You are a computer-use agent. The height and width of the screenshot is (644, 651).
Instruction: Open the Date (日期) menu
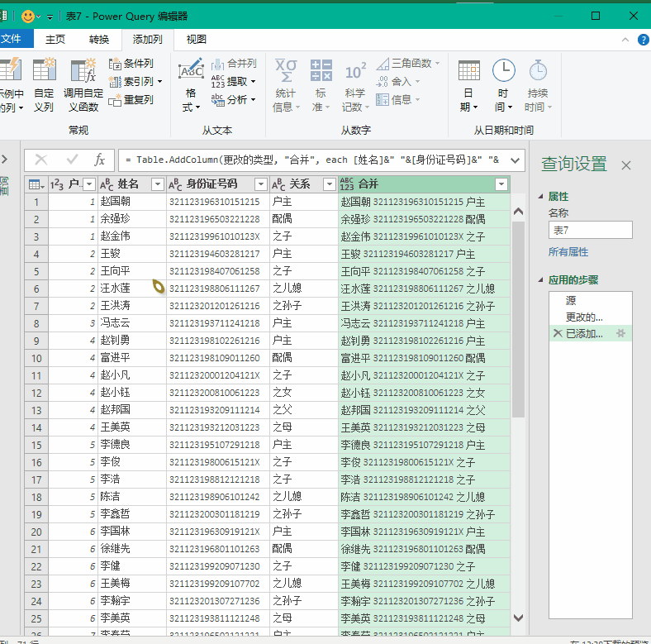click(468, 85)
